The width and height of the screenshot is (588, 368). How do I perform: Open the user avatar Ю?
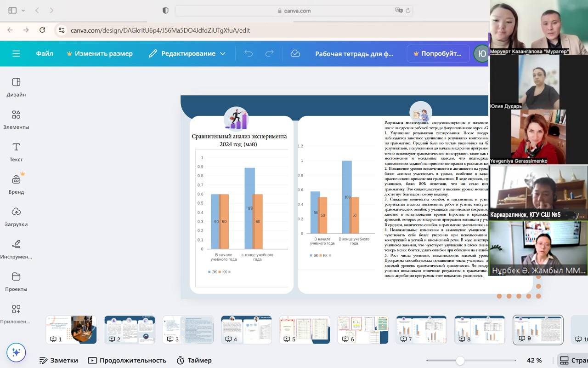pos(481,53)
